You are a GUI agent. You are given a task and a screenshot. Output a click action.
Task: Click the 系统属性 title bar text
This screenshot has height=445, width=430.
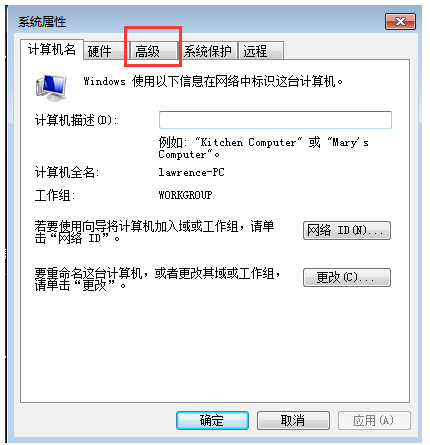click(x=42, y=22)
